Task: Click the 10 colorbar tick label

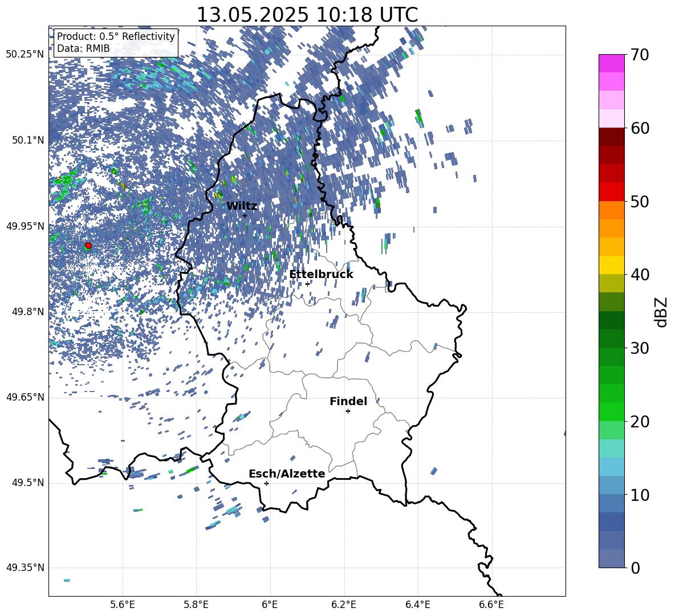Action: tap(640, 495)
